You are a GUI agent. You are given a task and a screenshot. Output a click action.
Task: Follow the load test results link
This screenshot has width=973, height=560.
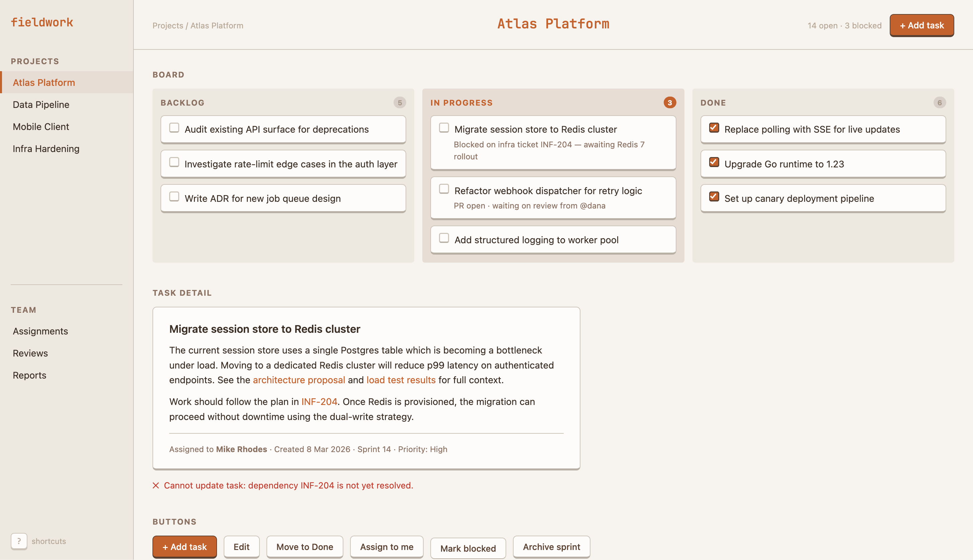401,380
